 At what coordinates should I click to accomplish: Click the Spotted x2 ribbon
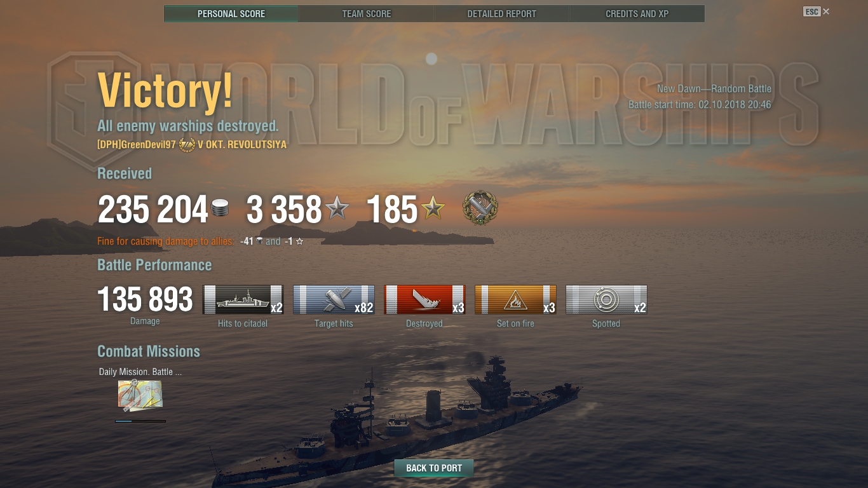[x=606, y=299]
